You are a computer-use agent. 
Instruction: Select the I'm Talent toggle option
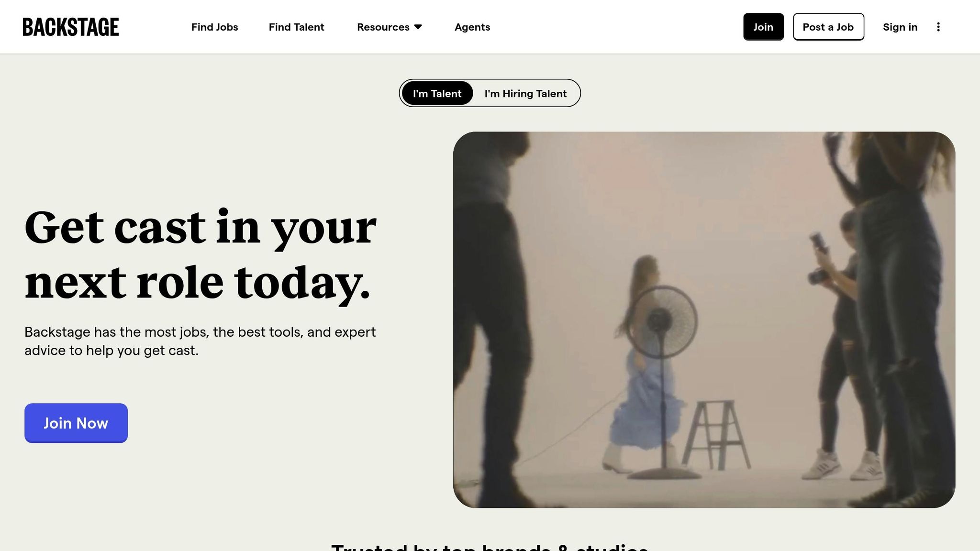[x=437, y=93]
